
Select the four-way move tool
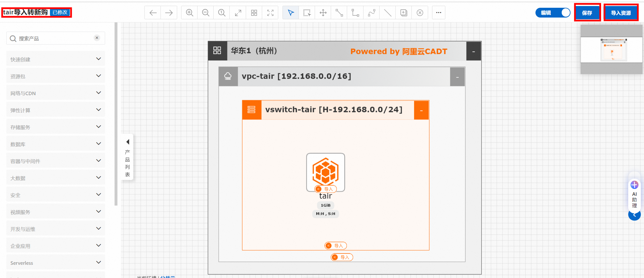323,13
